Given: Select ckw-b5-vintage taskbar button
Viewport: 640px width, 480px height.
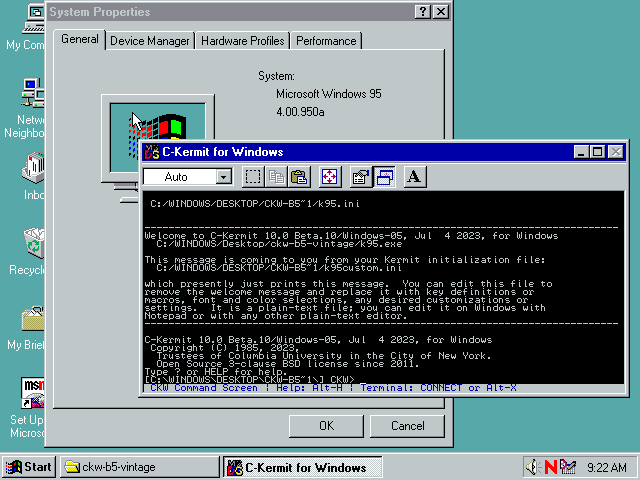Looking at the screenshot, I should click(140, 467).
